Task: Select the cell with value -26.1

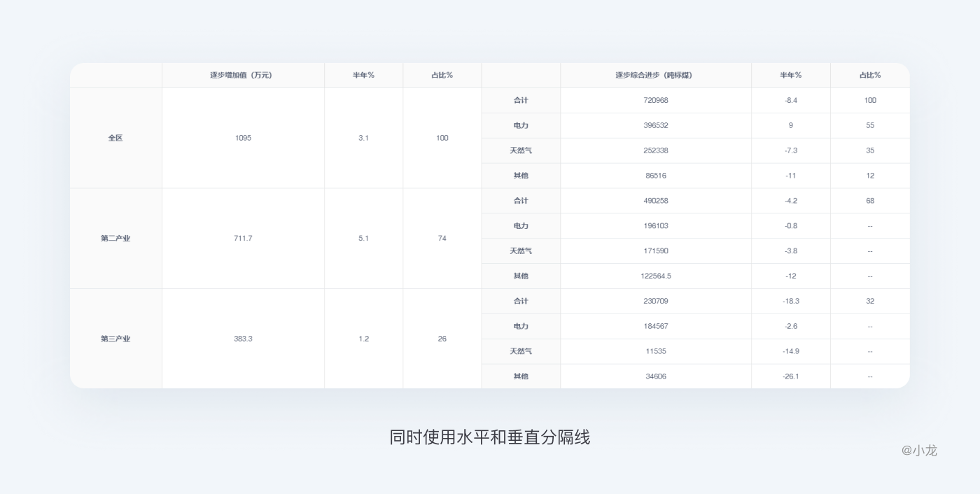Action: click(x=791, y=376)
